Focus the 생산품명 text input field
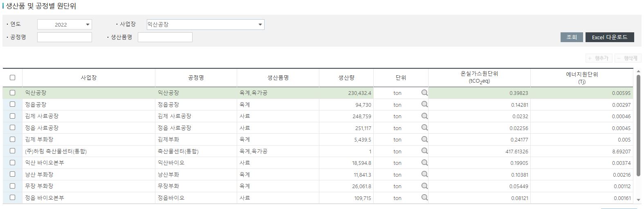The image size is (644, 209). pyautogui.click(x=165, y=37)
